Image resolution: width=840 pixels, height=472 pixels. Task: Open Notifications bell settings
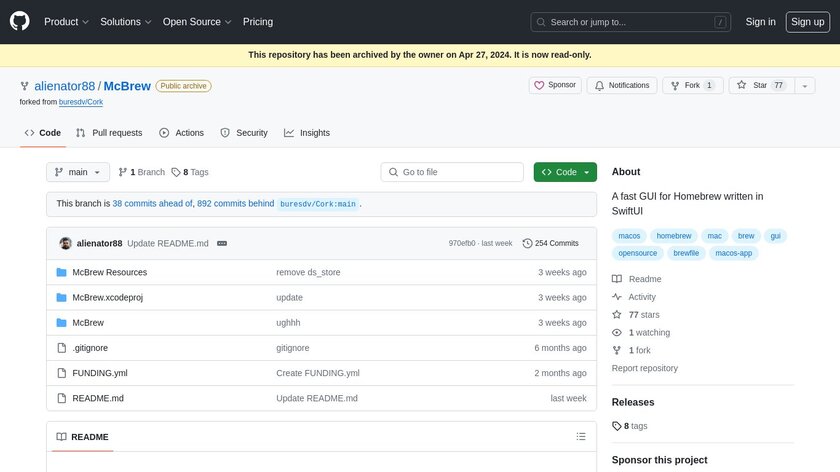[622, 86]
